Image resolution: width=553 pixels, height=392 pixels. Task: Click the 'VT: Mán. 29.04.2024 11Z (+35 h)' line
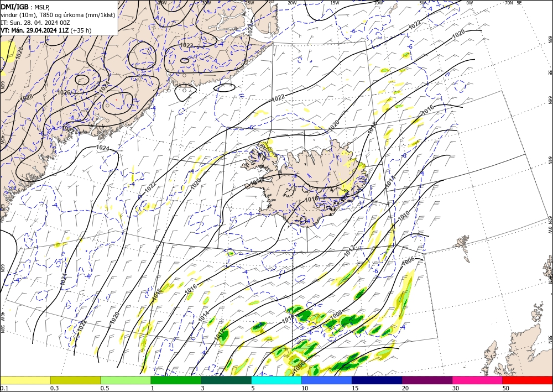click(46, 30)
